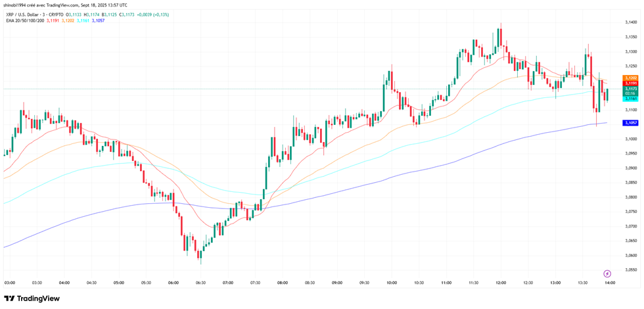This screenshot has height=309, width=644.
Task: Click the orange 3,1202 EMA price label
Action: coord(630,78)
